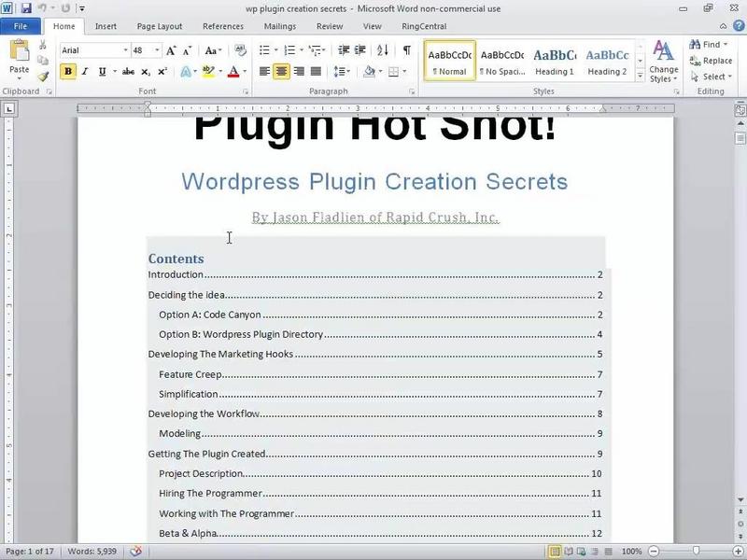747x560 pixels.
Task: Align text right
Action: (x=299, y=72)
